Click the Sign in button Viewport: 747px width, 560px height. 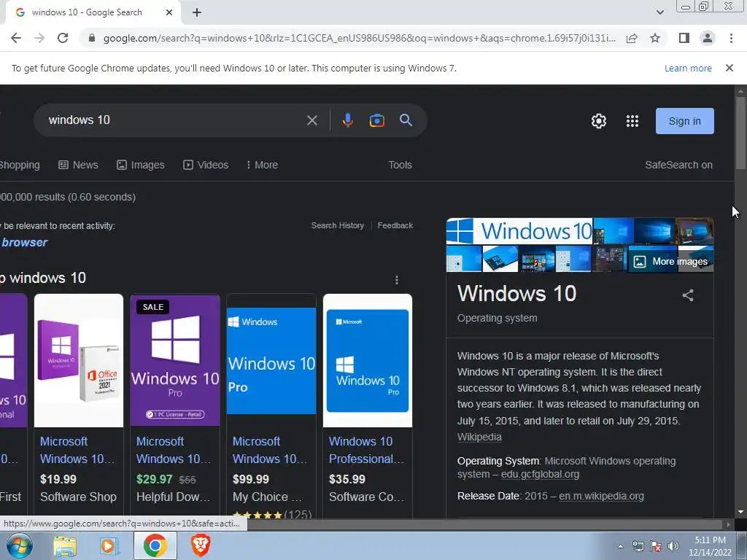tap(684, 121)
